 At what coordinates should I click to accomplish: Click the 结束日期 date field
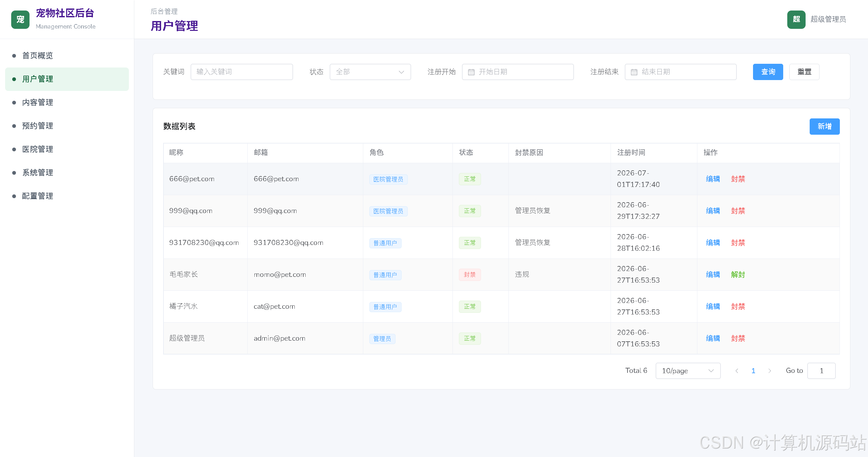click(680, 72)
